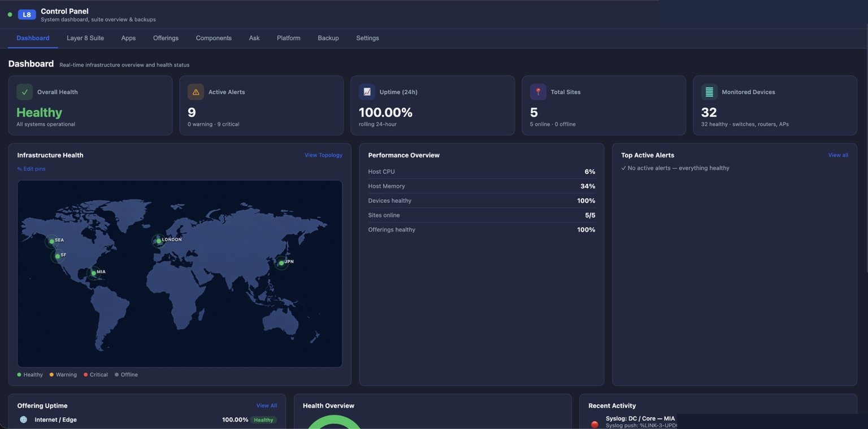The height and width of the screenshot is (429, 868).
Task: Click the JPN site pin on map
Action: (x=281, y=263)
